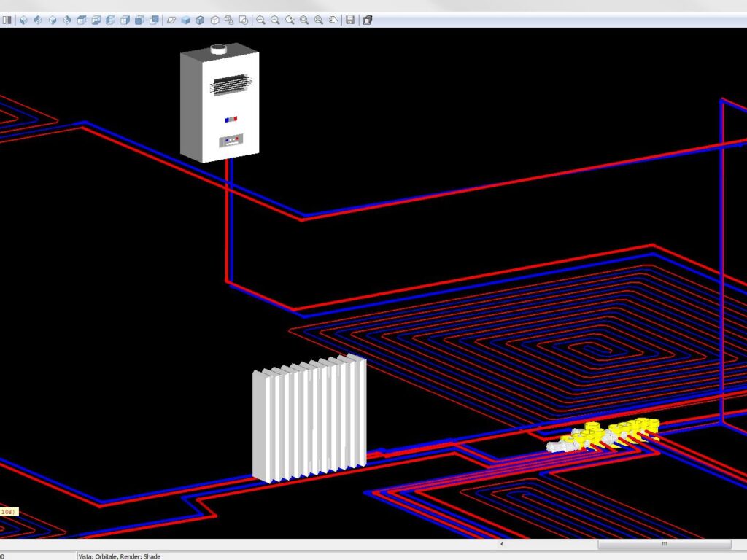Select the wall-mounted boiler in the 3D view
This screenshot has width=747, height=560.
219,102
